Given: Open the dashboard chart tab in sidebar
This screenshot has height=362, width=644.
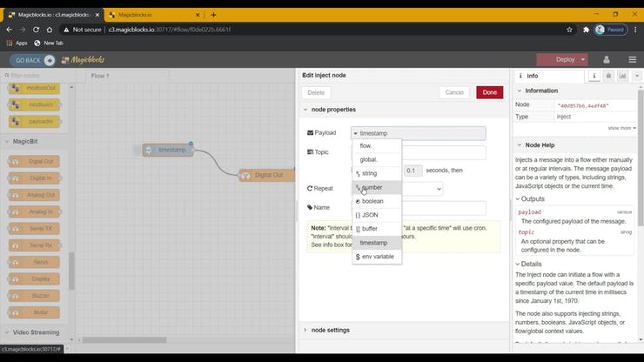Looking at the screenshot, I should [x=622, y=76].
